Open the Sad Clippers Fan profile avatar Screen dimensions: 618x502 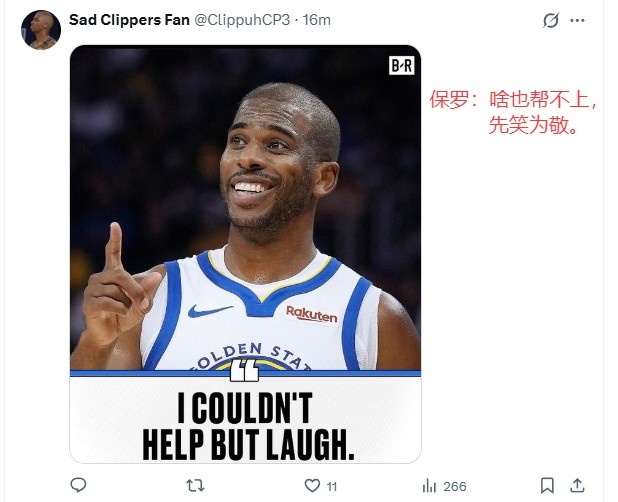point(41,30)
